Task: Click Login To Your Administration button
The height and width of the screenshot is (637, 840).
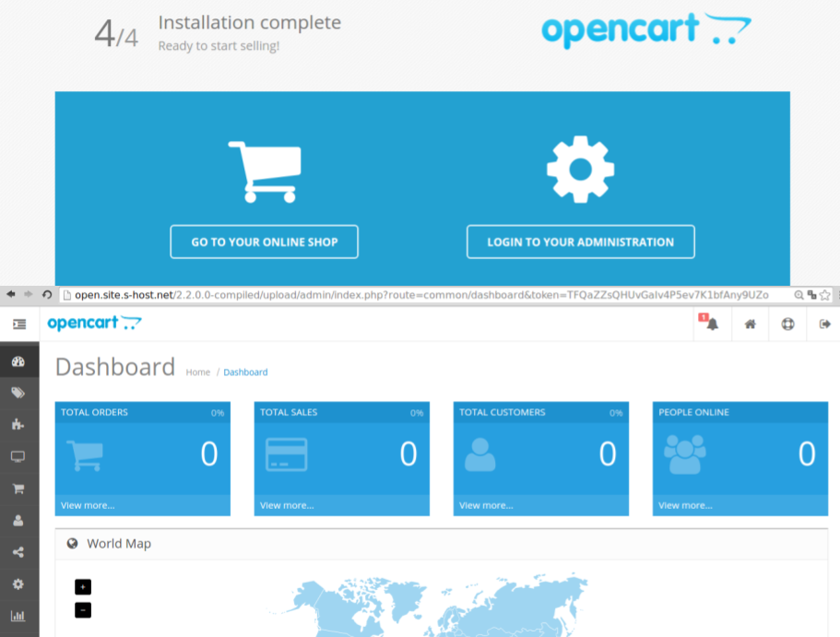Action: [x=581, y=242]
